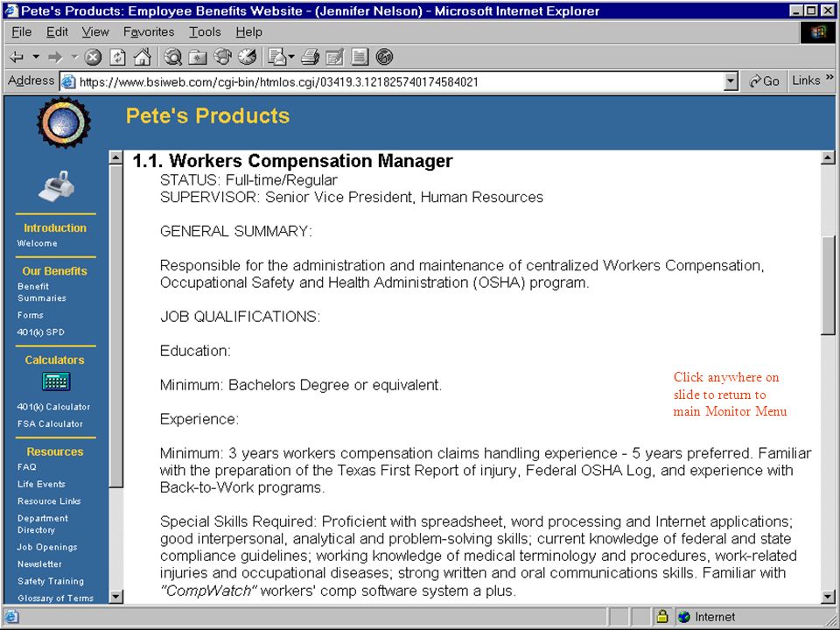Click the Mail toolbar icon

277,57
